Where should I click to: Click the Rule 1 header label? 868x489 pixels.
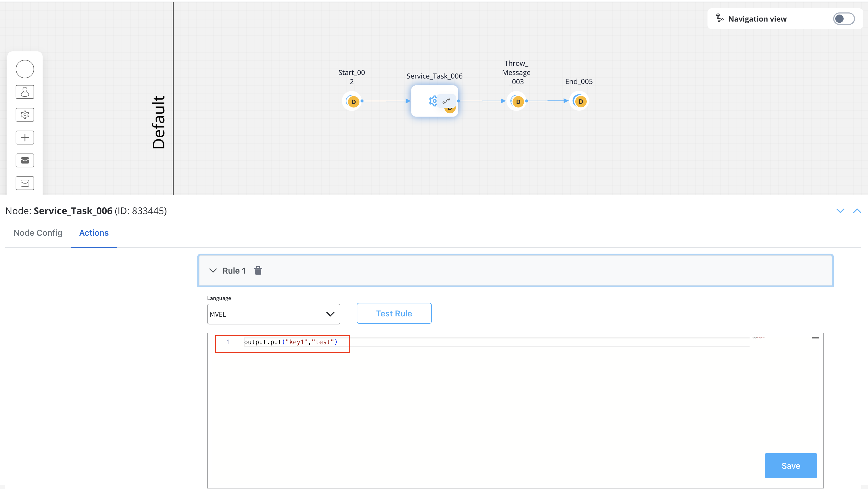[x=234, y=270]
